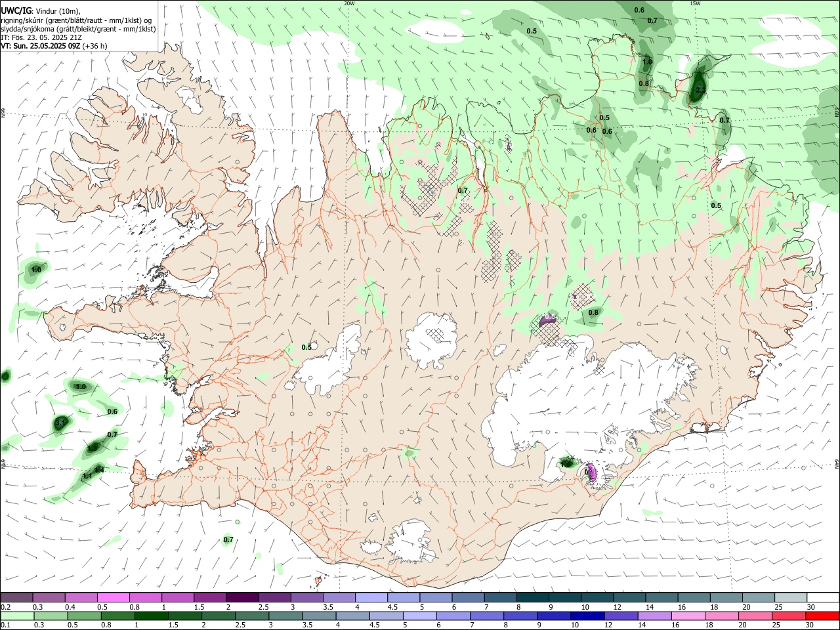Select the '14' number label under the upper legend
The height and width of the screenshot is (630, 840).
coord(650,607)
